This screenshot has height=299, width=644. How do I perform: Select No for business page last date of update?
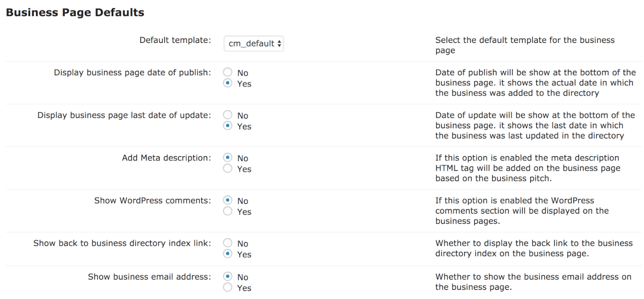click(228, 115)
